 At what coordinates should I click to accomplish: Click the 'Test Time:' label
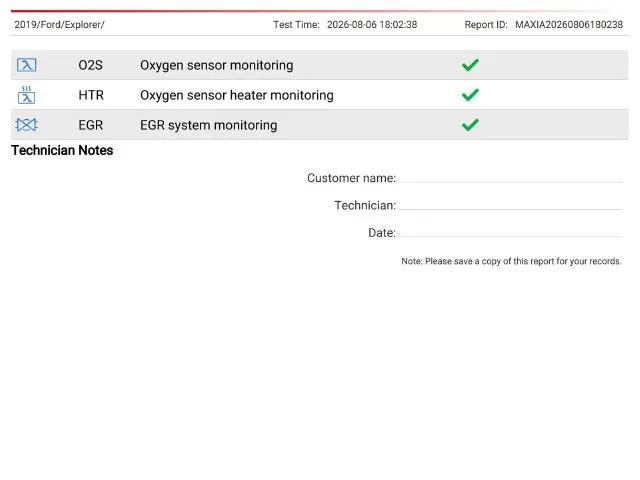(296, 24)
